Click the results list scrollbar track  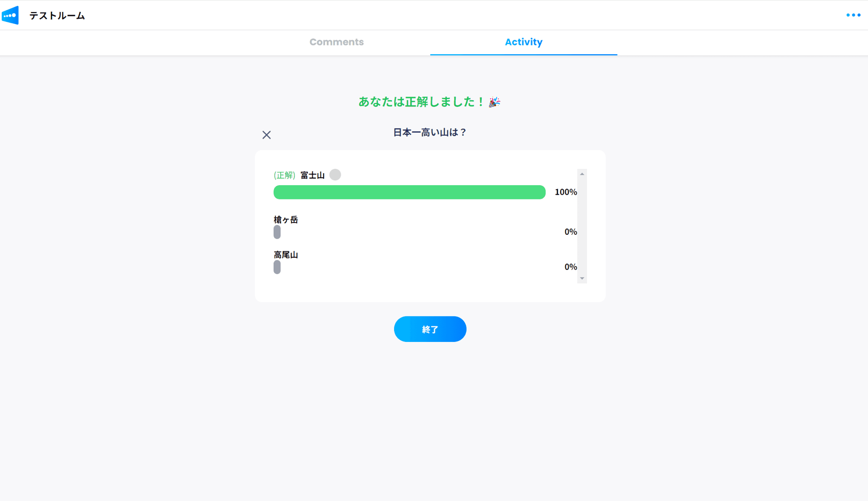coord(582,226)
